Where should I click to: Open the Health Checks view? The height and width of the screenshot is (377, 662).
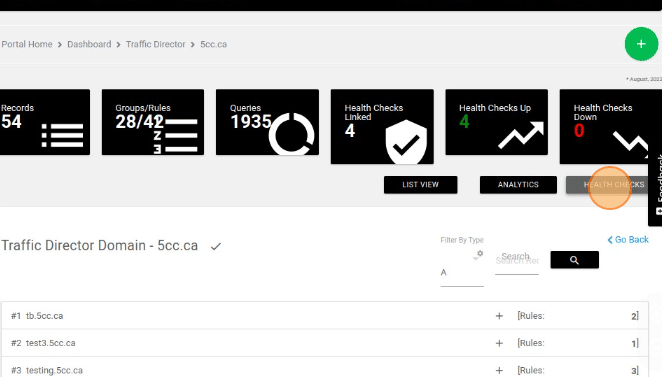click(608, 185)
